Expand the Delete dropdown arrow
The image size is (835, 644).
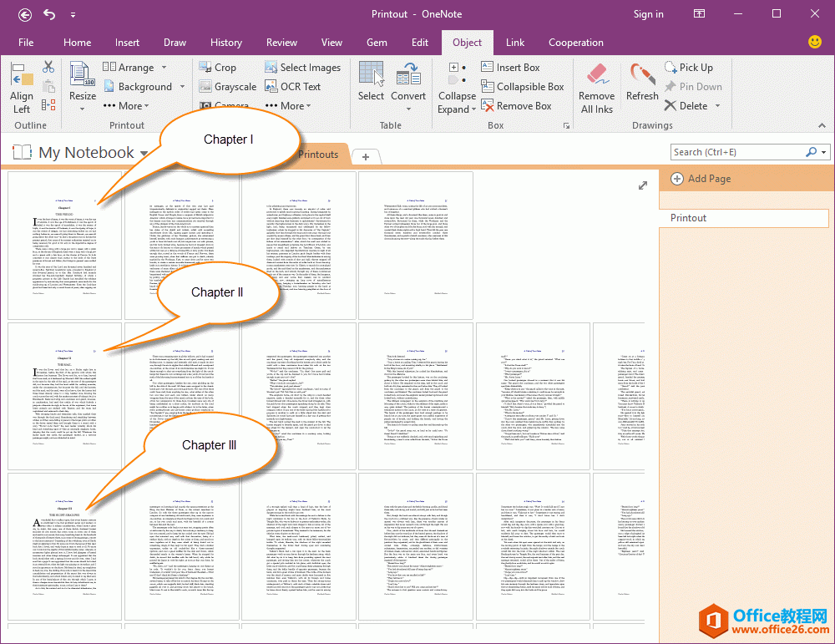716,106
